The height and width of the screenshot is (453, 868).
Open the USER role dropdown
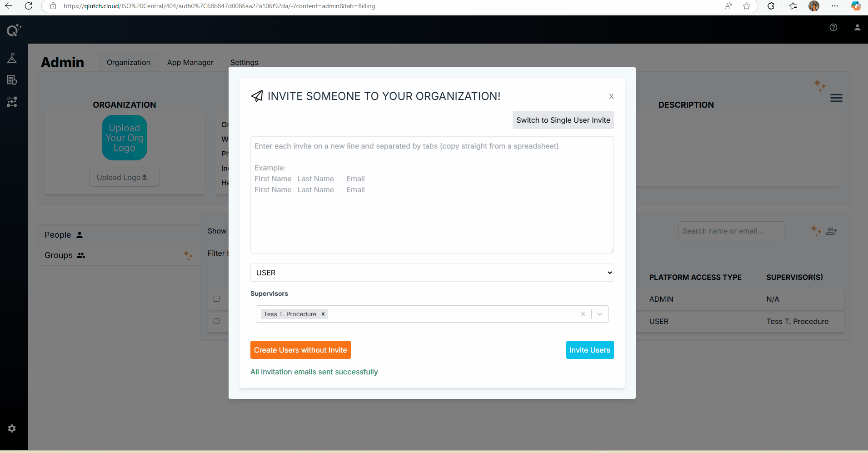[x=432, y=273]
